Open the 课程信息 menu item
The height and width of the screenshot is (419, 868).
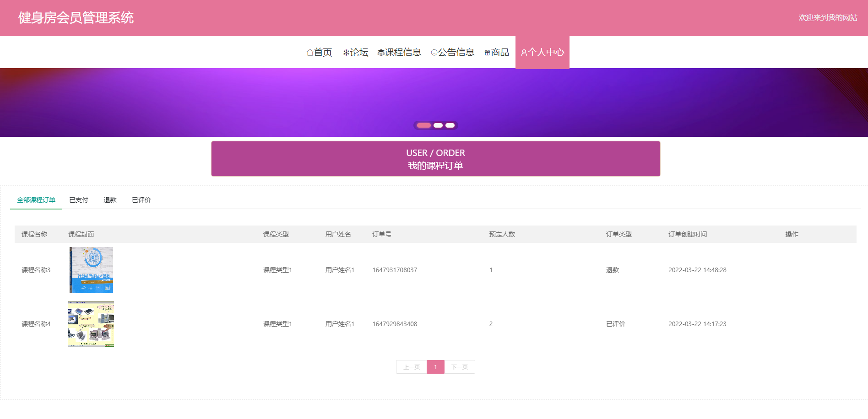point(399,53)
